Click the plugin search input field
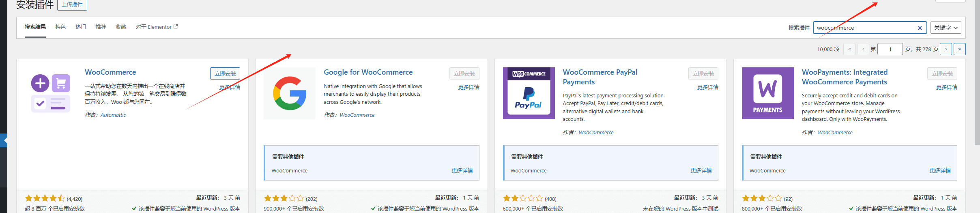The height and width of the screenshot is (213, 980). (864, 28)
